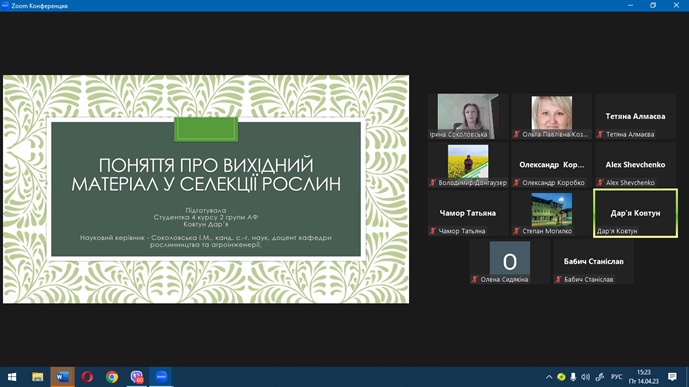Image resolution: width=689 pixels, height=387 pixels.
Task: Minimize the Zoom conference window
Action: click(631, 5)
